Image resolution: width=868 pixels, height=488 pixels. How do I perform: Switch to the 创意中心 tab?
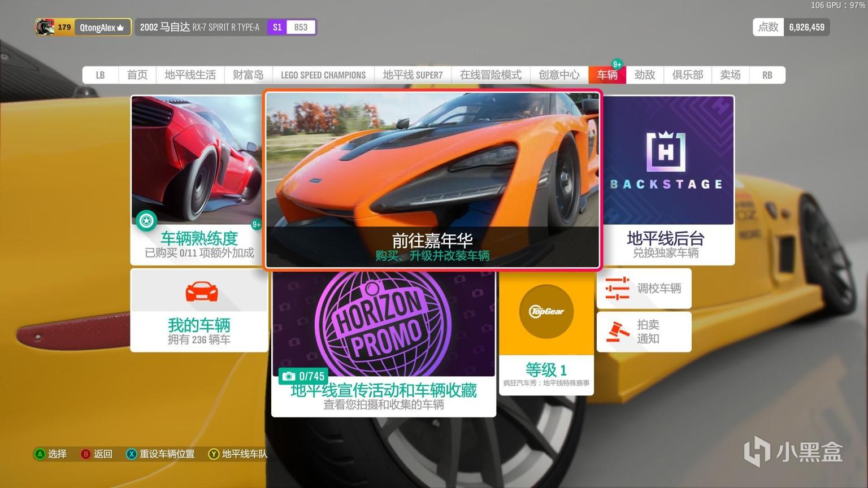tap(558, 75)
